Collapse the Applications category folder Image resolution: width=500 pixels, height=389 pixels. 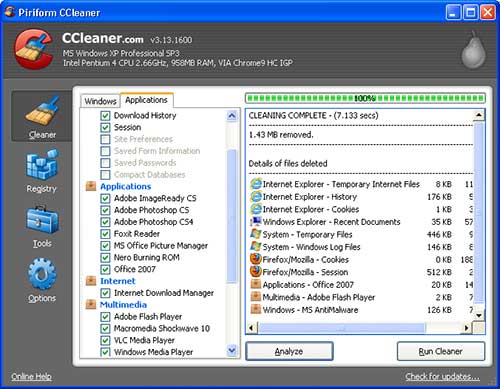tap(91, 186)
